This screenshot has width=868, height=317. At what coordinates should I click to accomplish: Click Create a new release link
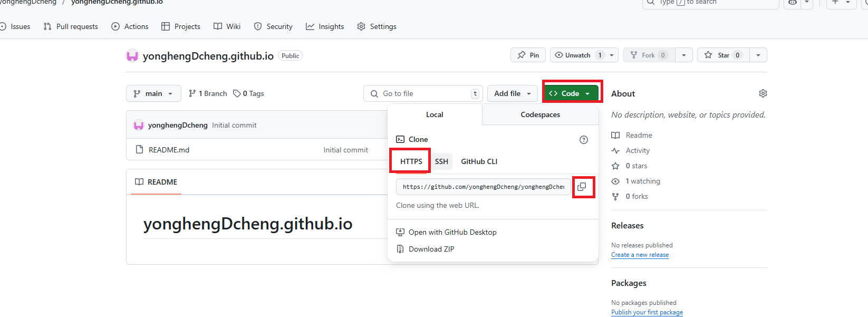click(x=640, y=255)
